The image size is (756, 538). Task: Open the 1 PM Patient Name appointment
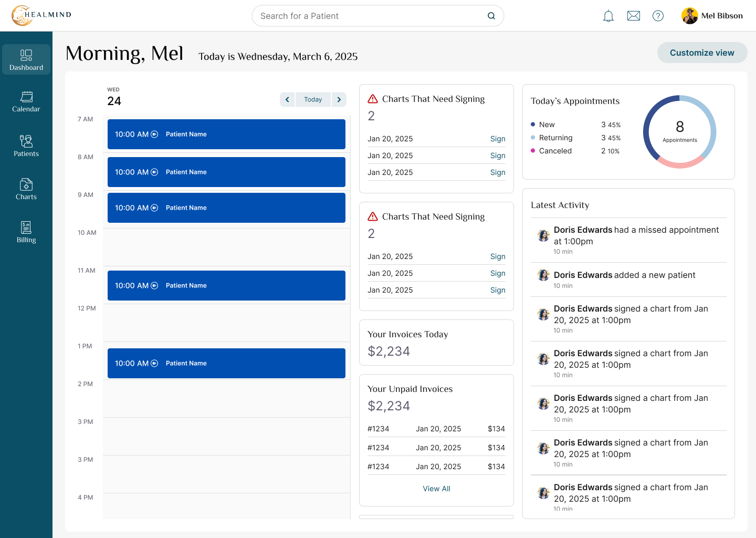tap(226, 363)
